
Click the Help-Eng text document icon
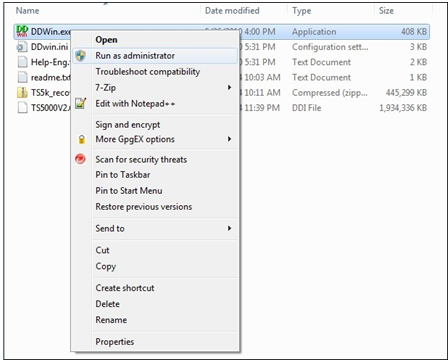[x=22, y=62]
